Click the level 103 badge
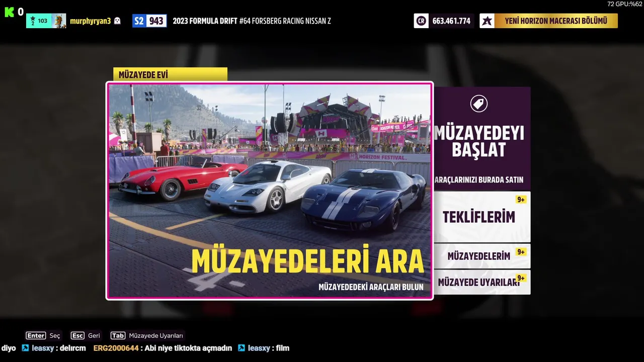Image resolution: width=644 pixels, height=362 pixels. point(39,21)
